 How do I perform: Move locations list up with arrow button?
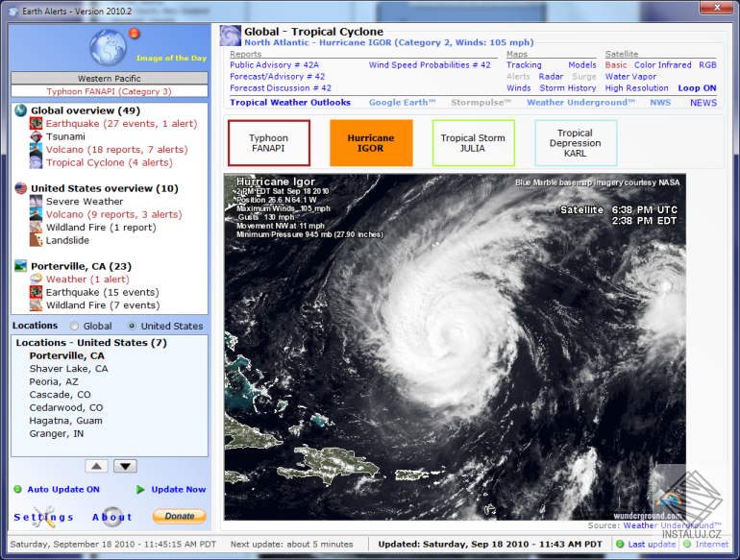[97, 466]
